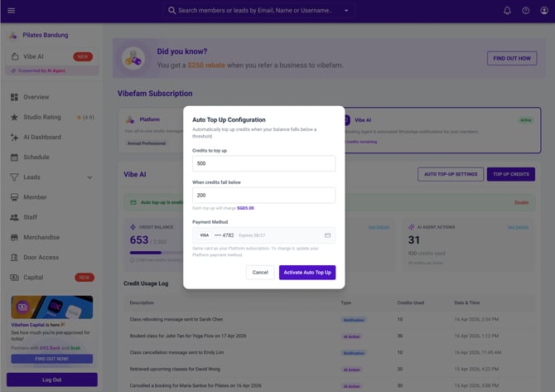Image resolution: width=555 pixels, height=392 pixels.
Task: Click the auto top-up enabled card icon
Action: tap(133, 202)
